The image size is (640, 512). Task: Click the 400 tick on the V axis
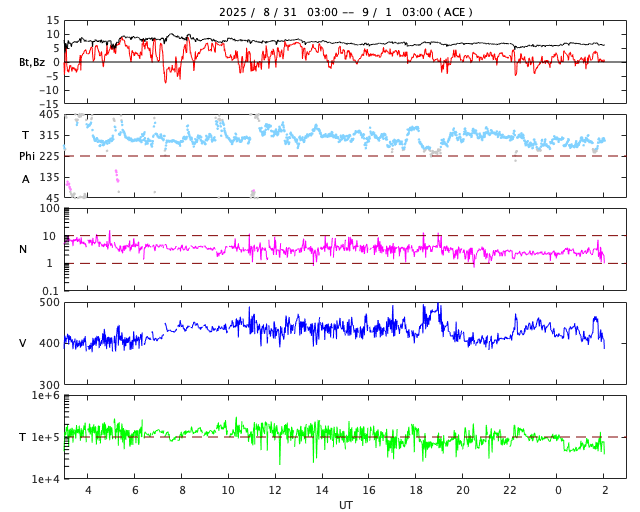coord(49,343)
